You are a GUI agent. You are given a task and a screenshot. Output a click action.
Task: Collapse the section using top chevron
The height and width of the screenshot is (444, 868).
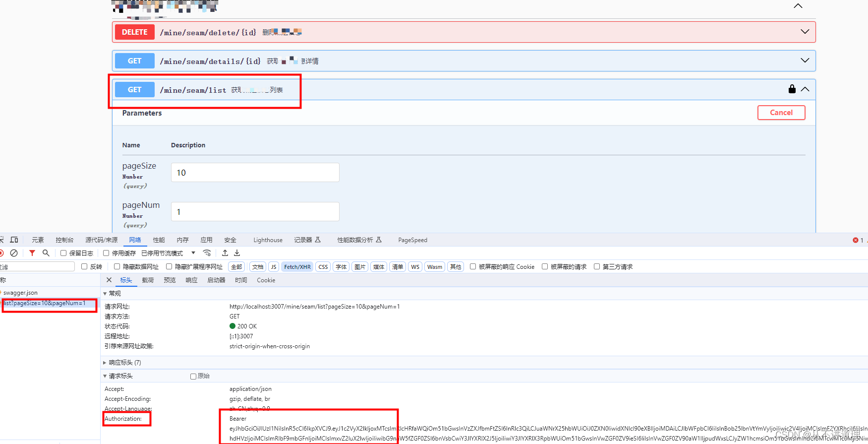pos(798,6)
